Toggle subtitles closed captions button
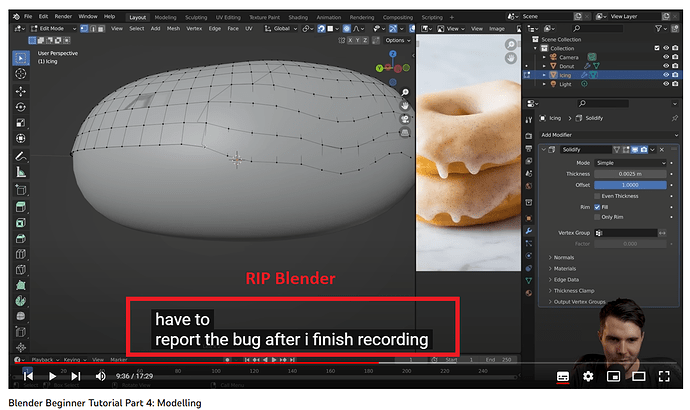Screen dimensions: 690x410 [563, 377]
